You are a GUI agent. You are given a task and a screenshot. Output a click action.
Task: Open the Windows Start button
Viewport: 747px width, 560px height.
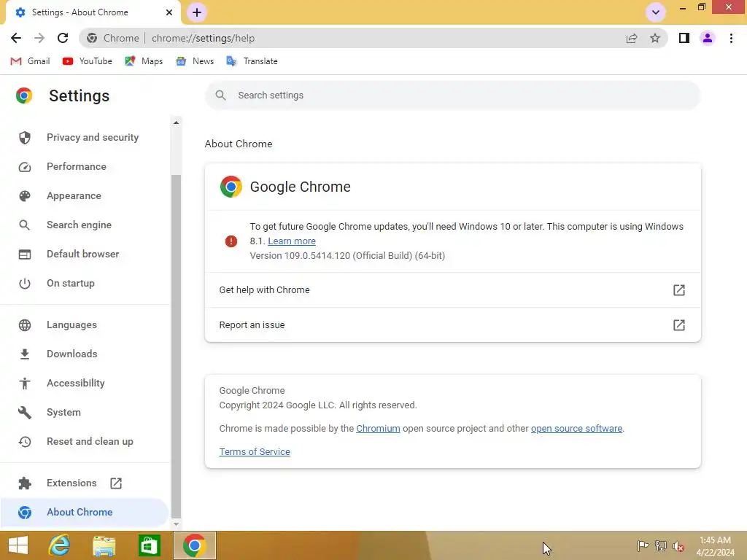tap(18, 545)
